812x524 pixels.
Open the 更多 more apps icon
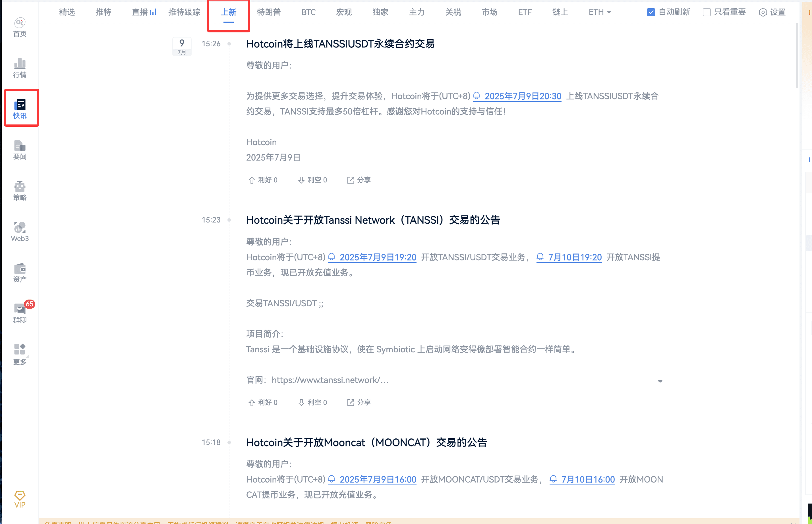pyautogui.click(x=20, y=355)
